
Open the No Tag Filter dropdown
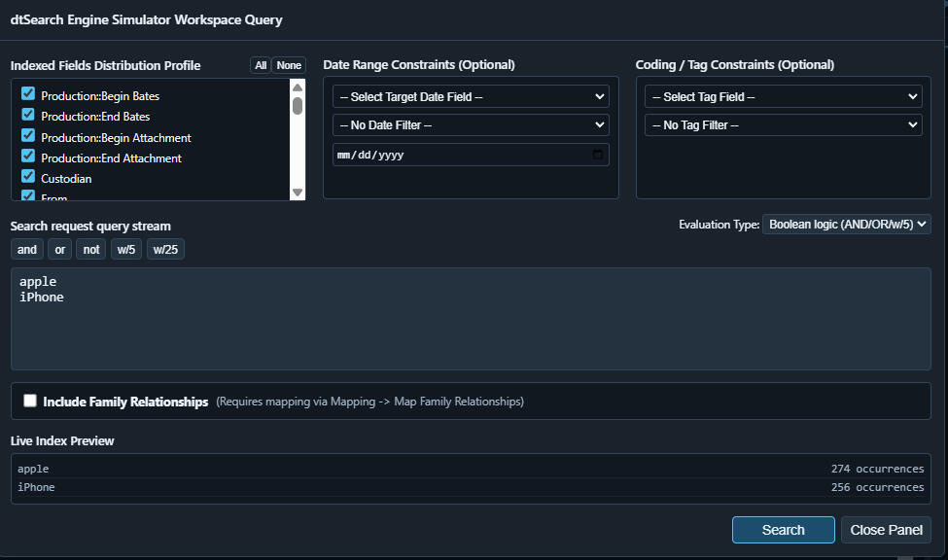[783, 125]
